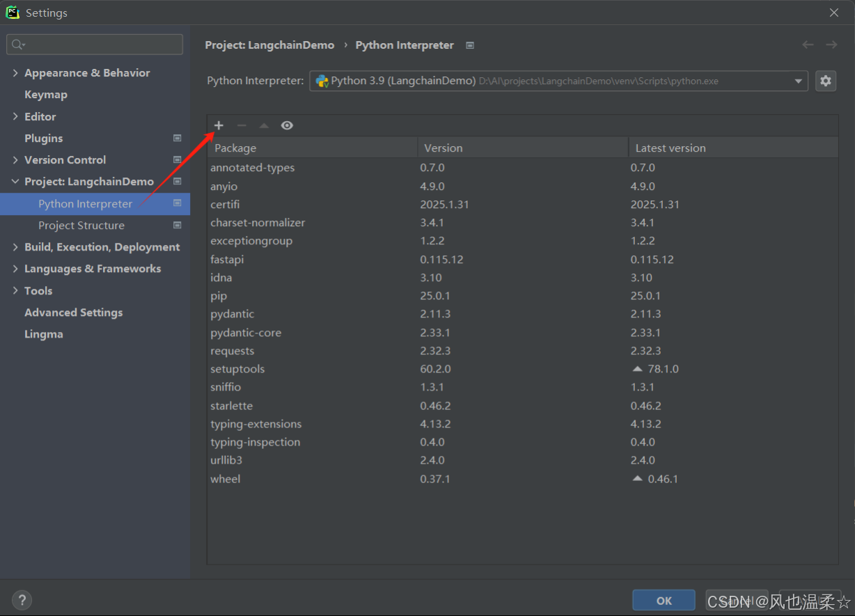
Task: Sort by Package column header
Action: pos(313,148)
